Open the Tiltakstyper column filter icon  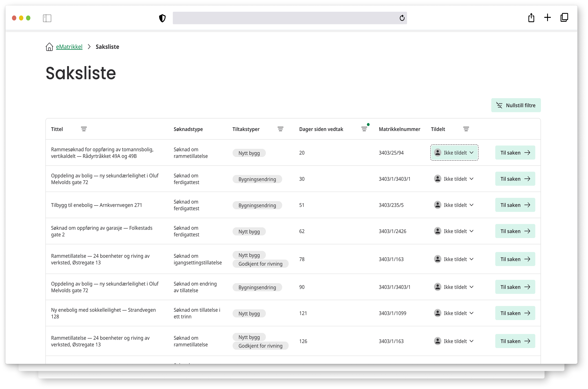point(280,129)
